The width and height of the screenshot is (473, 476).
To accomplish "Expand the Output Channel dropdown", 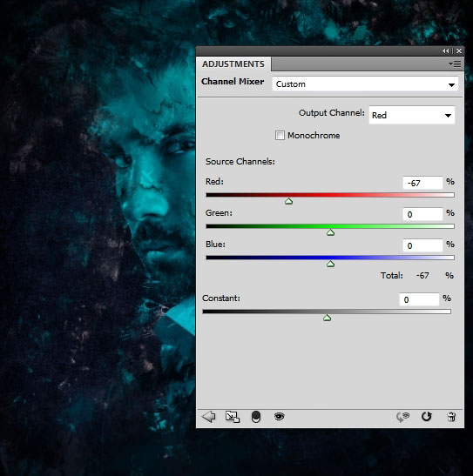I will pos(412,115).
